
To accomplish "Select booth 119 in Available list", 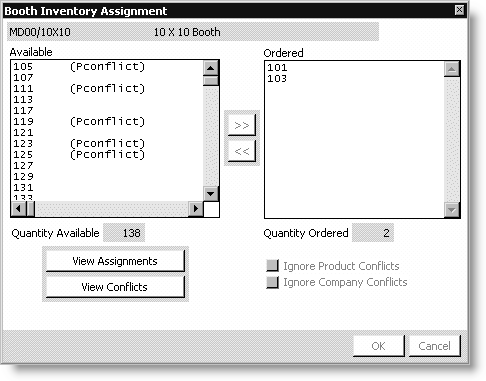I will pos(107,121).
